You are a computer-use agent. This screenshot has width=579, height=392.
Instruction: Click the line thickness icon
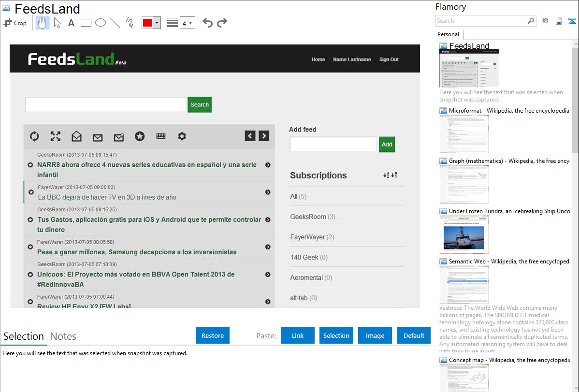[x=173, y=23]
